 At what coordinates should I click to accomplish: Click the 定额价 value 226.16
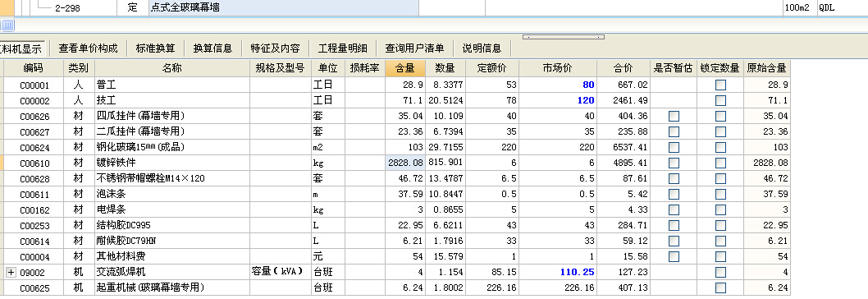pos(492,287)
